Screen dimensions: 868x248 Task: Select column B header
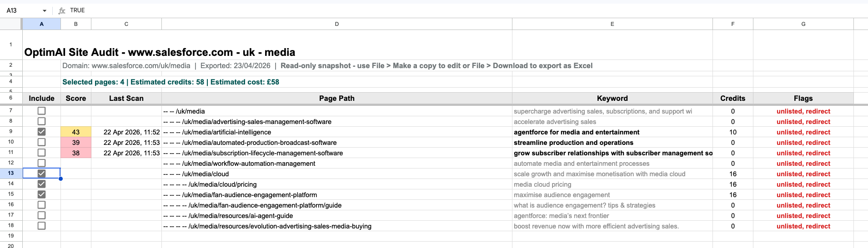(x=76, y=24)
